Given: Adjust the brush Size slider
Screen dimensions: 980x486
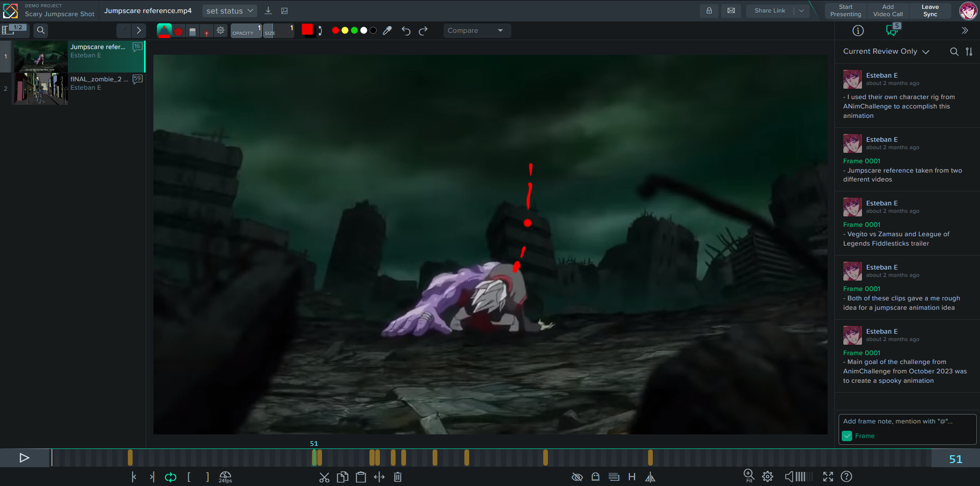Looking at the screenshot, I should [x=279, y=30].
